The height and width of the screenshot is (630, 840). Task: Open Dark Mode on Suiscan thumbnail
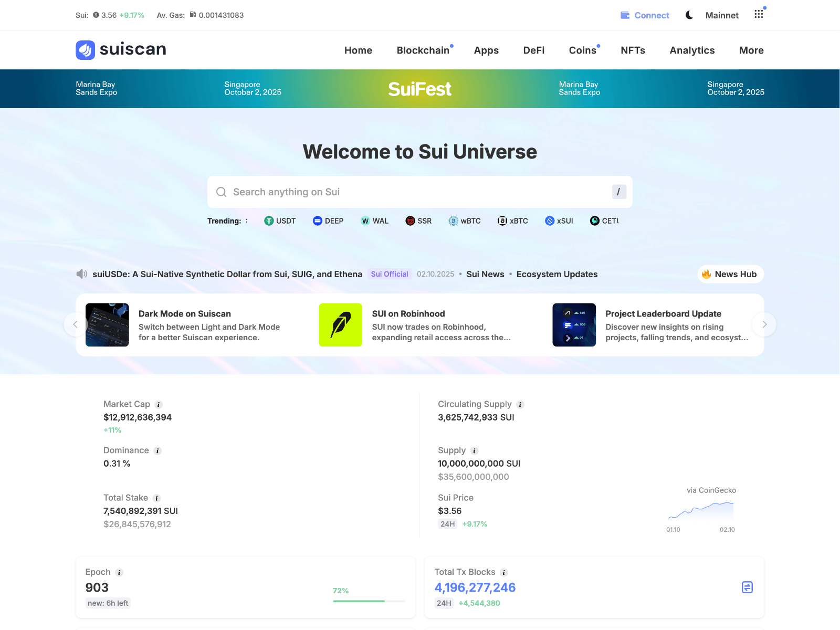107,325
